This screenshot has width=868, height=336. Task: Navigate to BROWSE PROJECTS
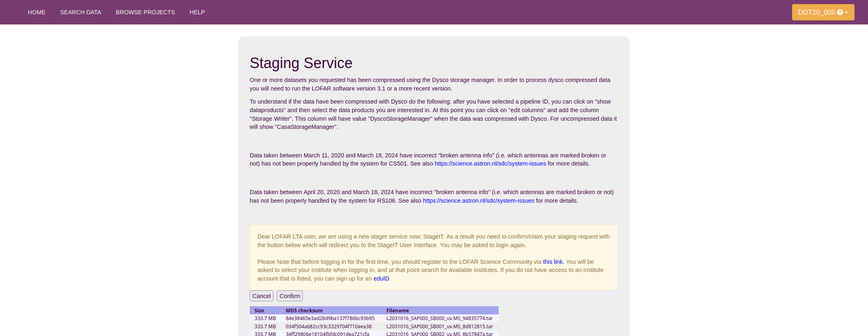(x=145, y=12)
